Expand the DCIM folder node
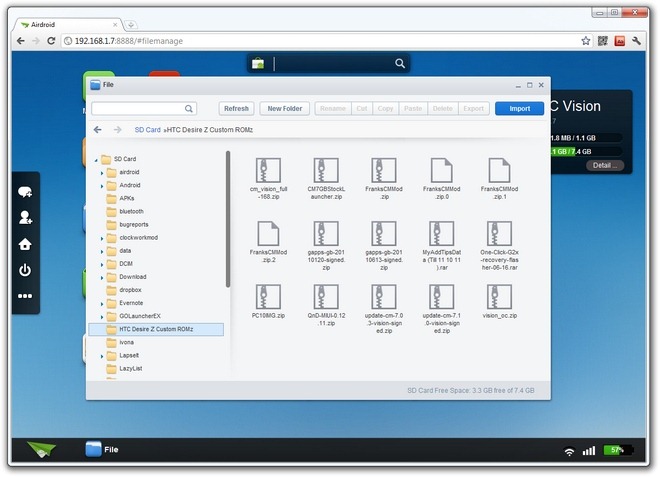The width and height of the screenshot is (660, 477). [x=102, y=264]
